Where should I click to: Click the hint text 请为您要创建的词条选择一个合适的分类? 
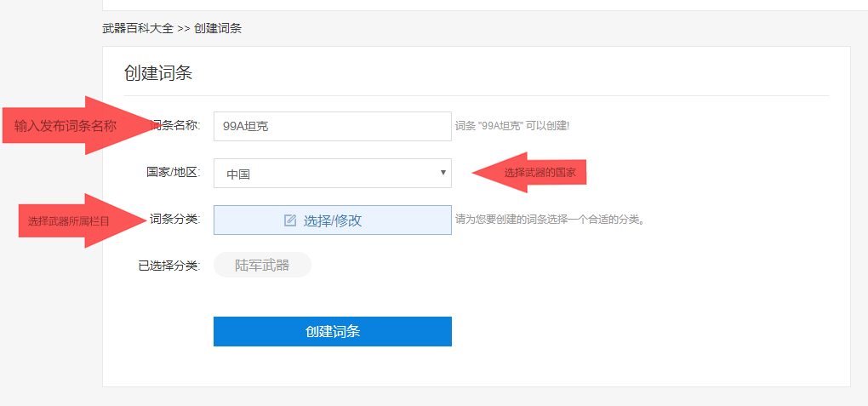pos(550,220)
